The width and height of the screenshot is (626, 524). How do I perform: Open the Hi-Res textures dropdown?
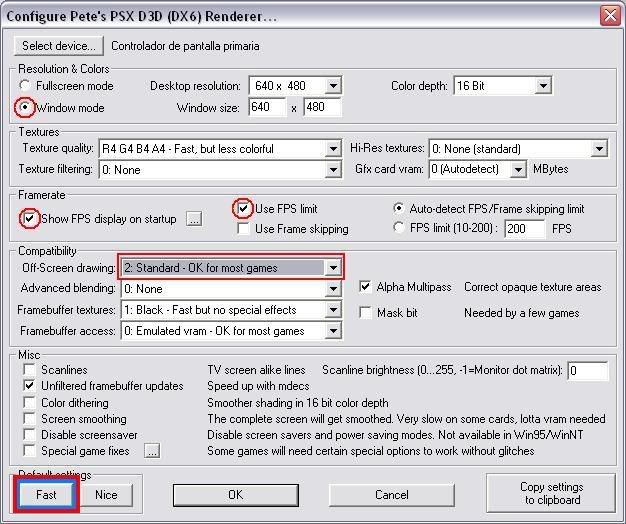pyautogui.click(x=599, y=149)
